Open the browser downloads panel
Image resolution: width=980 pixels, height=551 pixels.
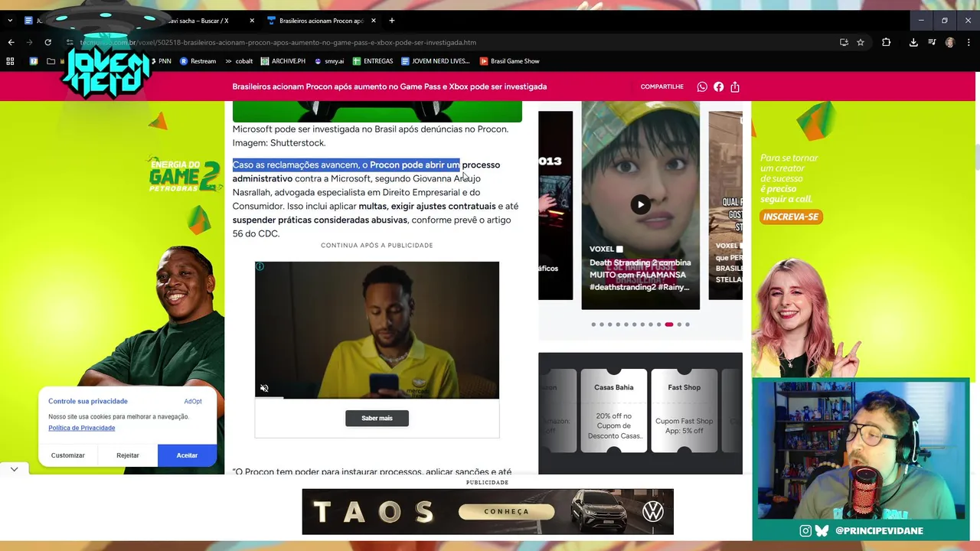click(x=913, y=42)
